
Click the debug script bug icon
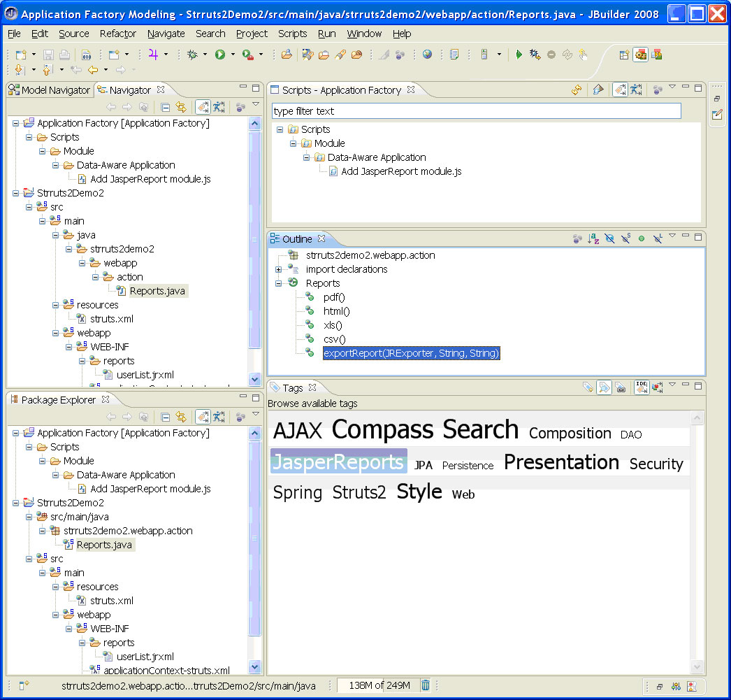(x=535, y=55)
